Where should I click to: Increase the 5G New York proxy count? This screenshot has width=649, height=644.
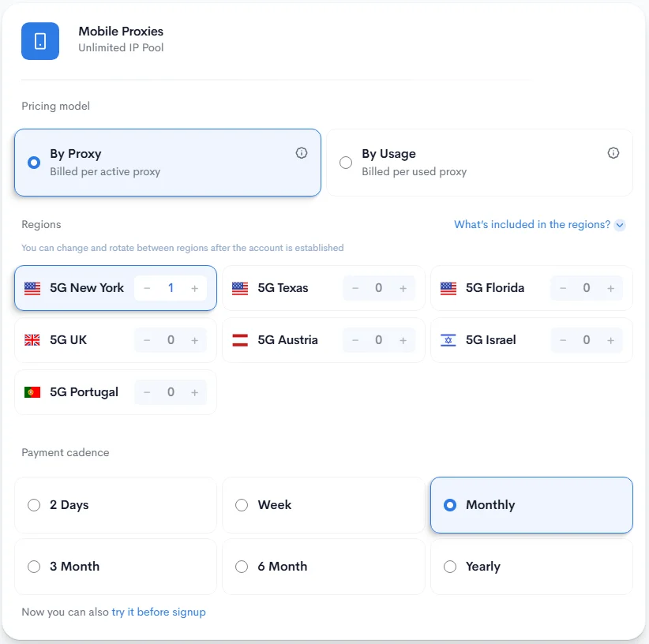pos(194,288)
